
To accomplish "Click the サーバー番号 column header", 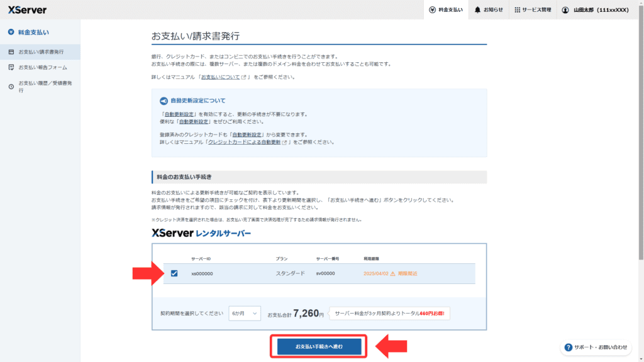I will (327, 259).
